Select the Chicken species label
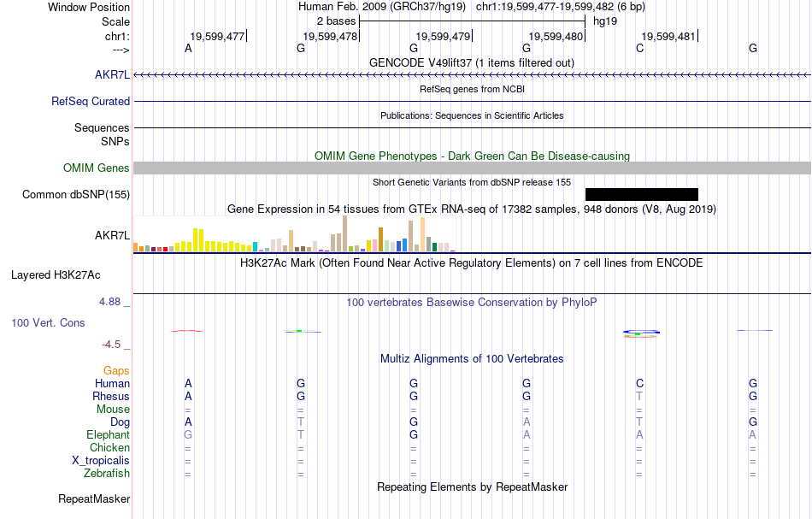 coord(109,448)
